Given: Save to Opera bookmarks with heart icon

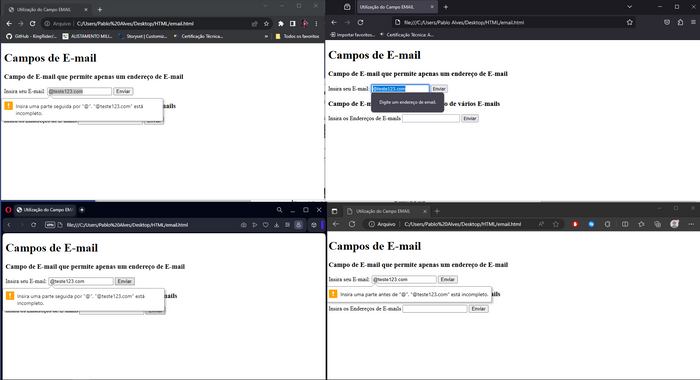Looking at the screenshot, I should tap(266, 225).
